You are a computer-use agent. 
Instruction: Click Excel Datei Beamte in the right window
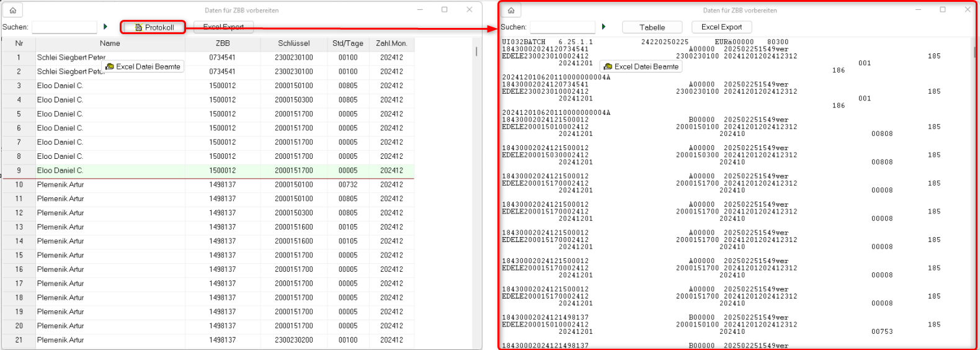[641, 66]
